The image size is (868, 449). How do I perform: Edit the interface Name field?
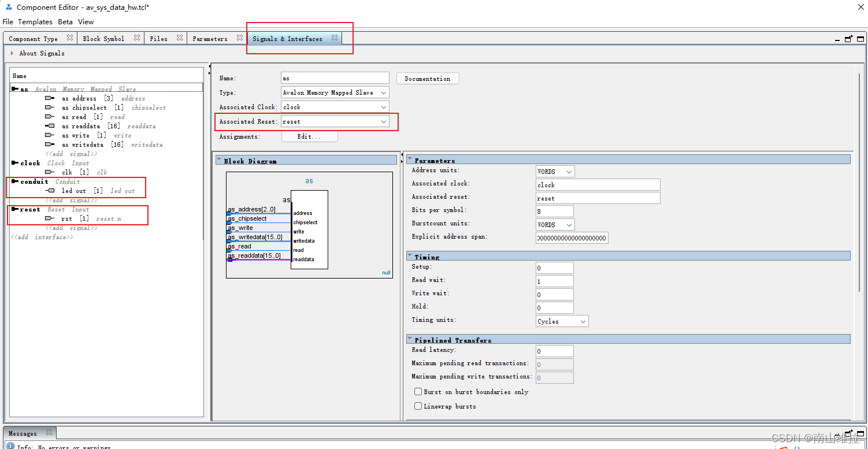(335, 78)
